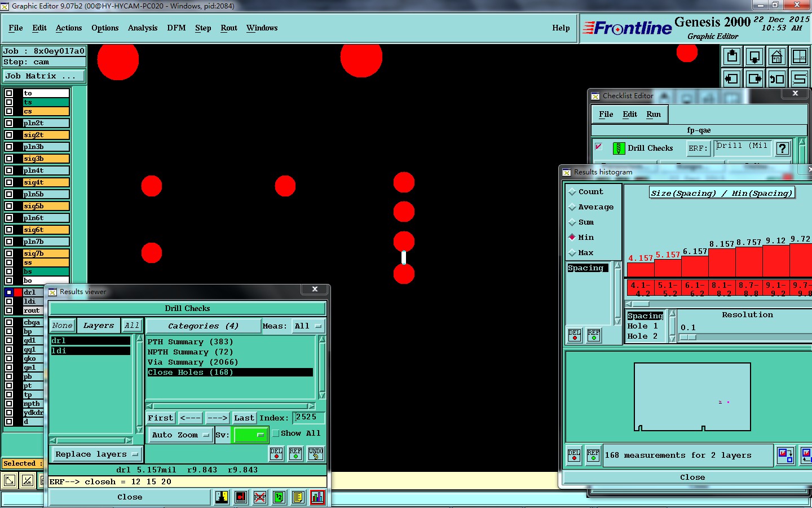
Task: Click the 4.157 histogram bar
Action: click(641, 269)
